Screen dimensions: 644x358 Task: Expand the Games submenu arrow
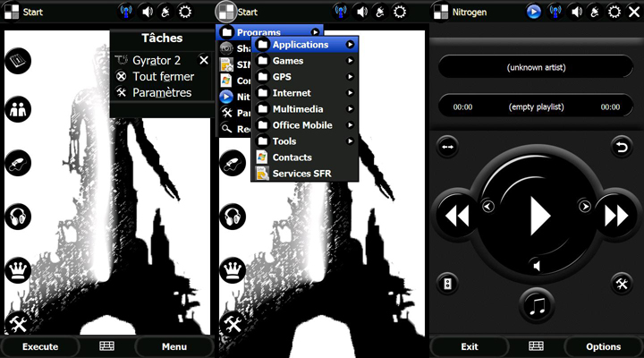[x=350, y=61]
